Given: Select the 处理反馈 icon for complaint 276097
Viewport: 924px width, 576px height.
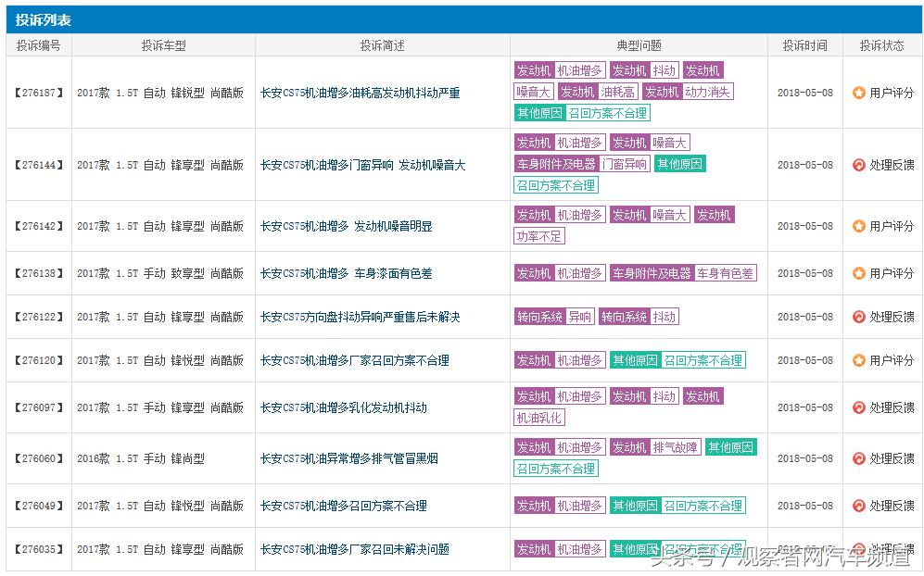Looking at the screenshot, I should pos(858,407).
